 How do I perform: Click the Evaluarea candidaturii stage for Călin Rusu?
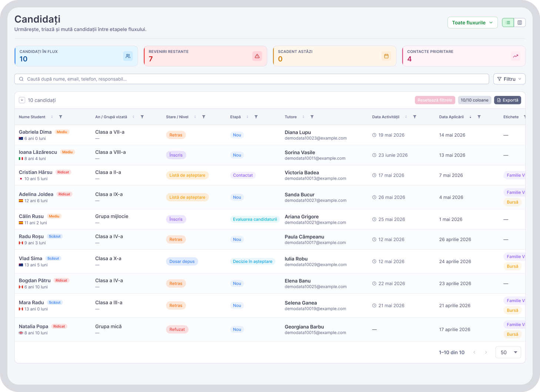coord(255,220)
